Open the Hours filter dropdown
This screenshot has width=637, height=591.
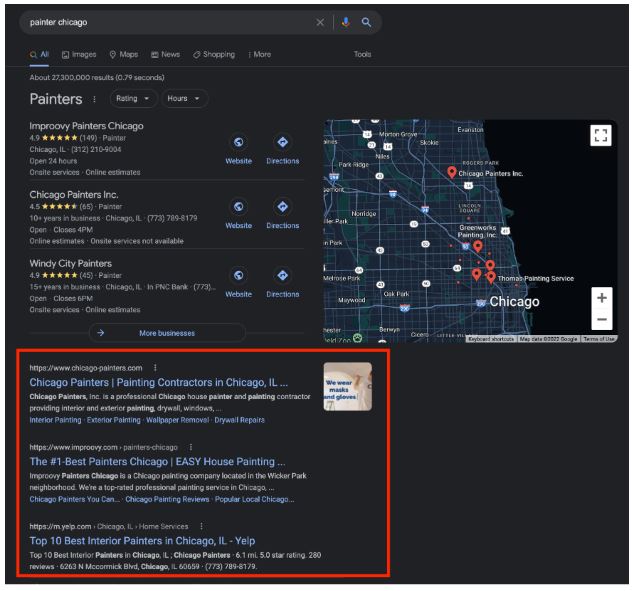point(183,98)
